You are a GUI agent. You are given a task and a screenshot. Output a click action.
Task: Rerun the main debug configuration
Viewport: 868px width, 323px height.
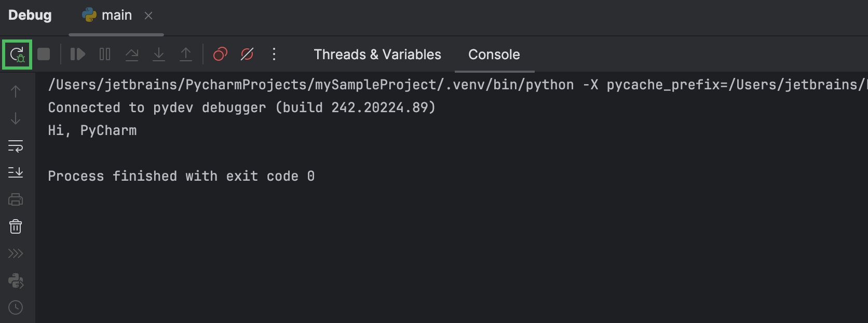click(x=17, y=54)
